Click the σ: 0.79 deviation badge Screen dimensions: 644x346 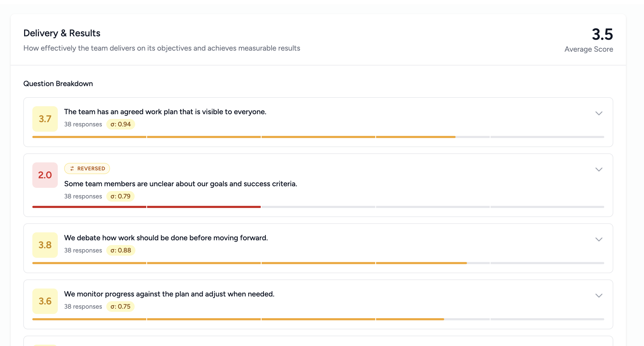[120, 196]
